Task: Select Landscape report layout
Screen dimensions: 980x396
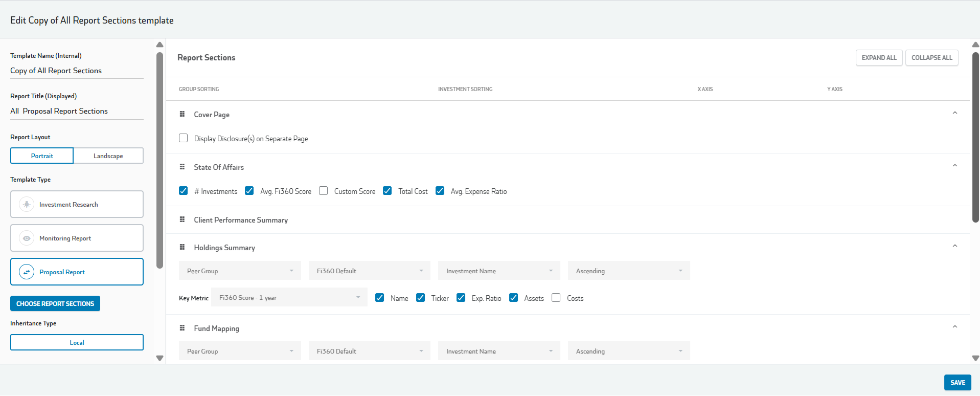Action: pyautogui.click(x=108, y=156)
